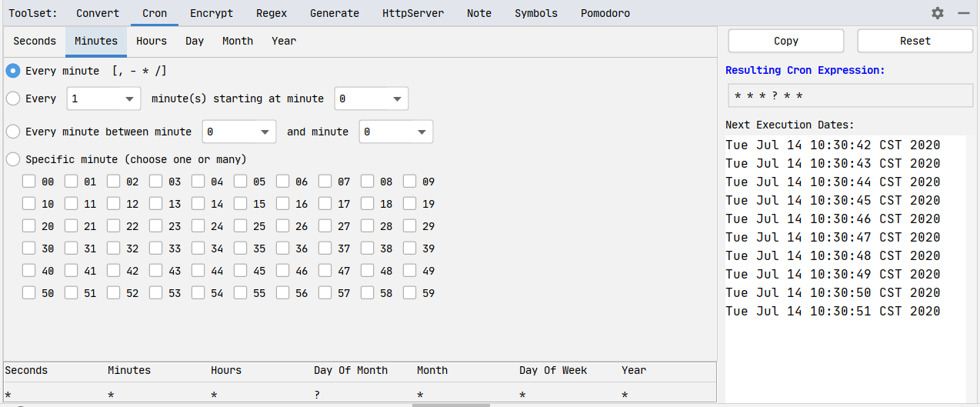Open the Encrypt toolset tab
The width and height of the screenshot is (980, 407).
click(x=212, y=13)
